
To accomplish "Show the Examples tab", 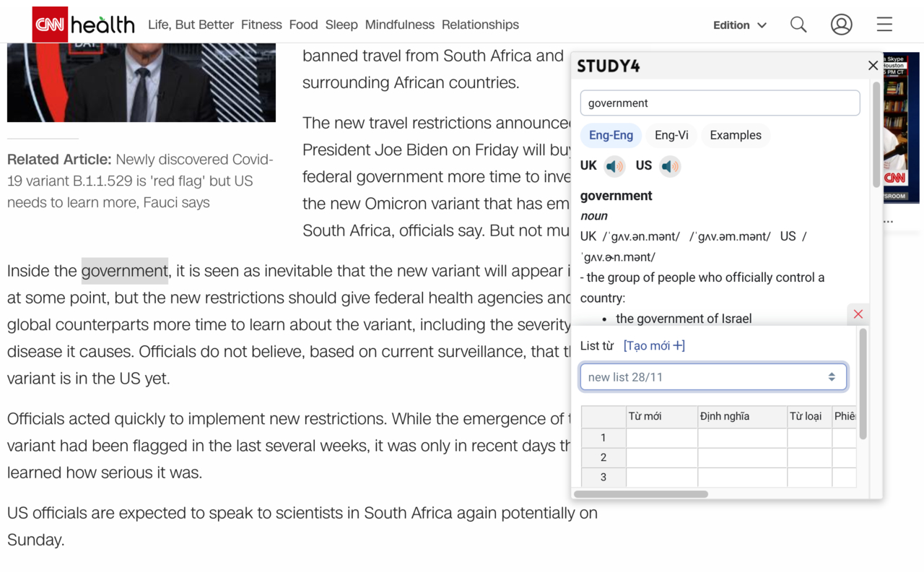I will [735, 135].
